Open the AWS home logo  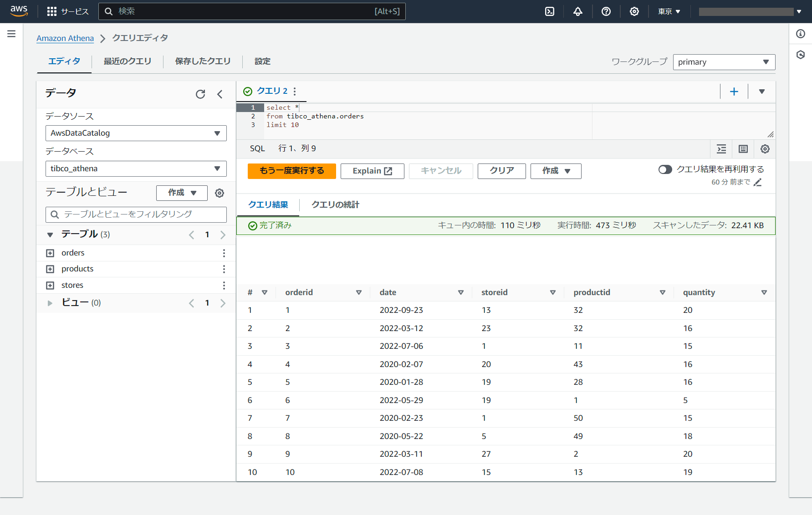(19, 11)
